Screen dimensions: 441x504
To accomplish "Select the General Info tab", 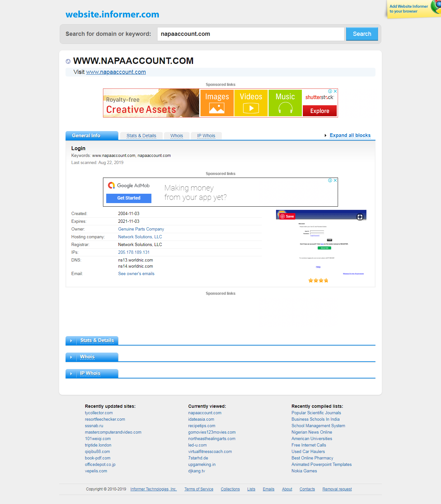I will pyautogui.click(x=92, y=136).
